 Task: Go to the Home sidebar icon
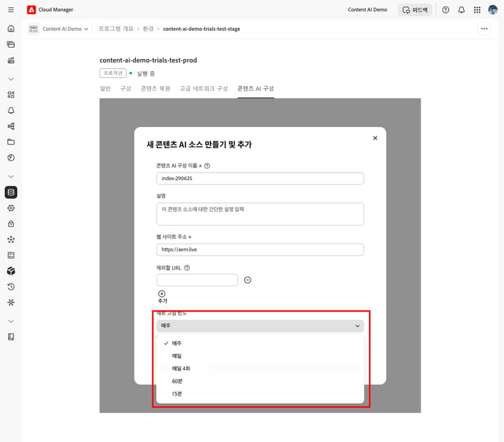pyautogui.click(x=11, y=29)
